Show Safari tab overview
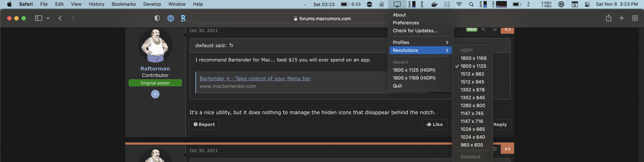This screenshot has height=162, width=644. 635,18
